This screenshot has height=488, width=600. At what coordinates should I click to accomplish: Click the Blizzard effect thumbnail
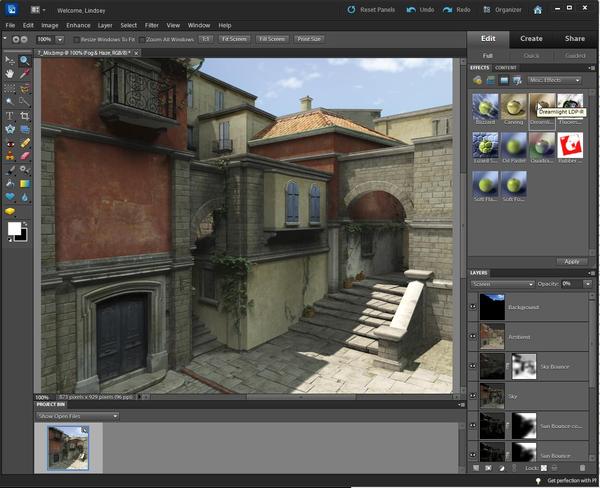(485, 107)
